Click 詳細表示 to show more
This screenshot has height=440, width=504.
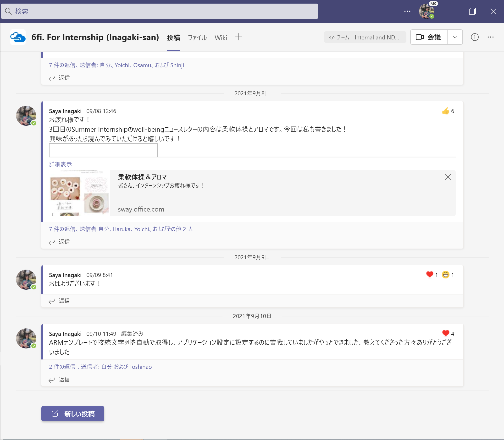tap(61, 164)
